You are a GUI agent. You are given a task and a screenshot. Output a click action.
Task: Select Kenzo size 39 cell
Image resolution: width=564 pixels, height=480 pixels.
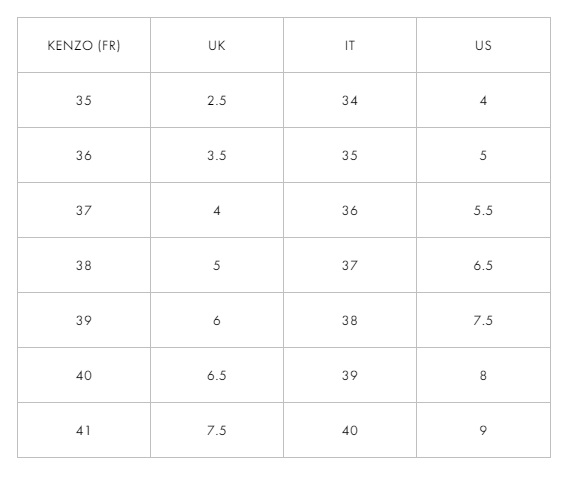point(84,321)
